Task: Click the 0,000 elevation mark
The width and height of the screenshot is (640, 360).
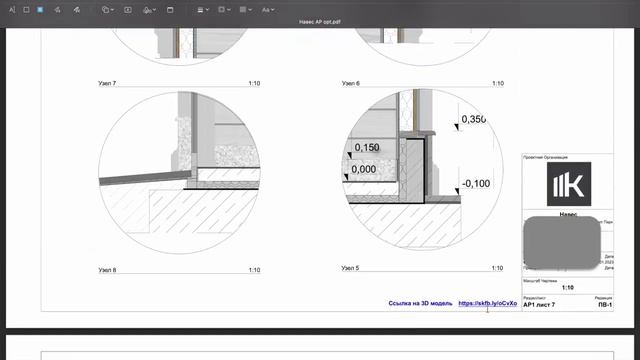Action: tap(364, 169)
